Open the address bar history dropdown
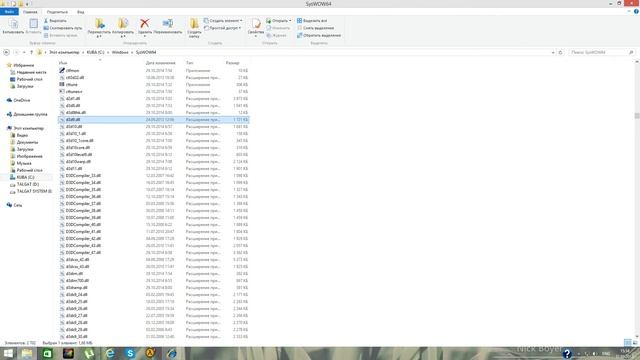640x360 pixels. click(x=553, y=52)
